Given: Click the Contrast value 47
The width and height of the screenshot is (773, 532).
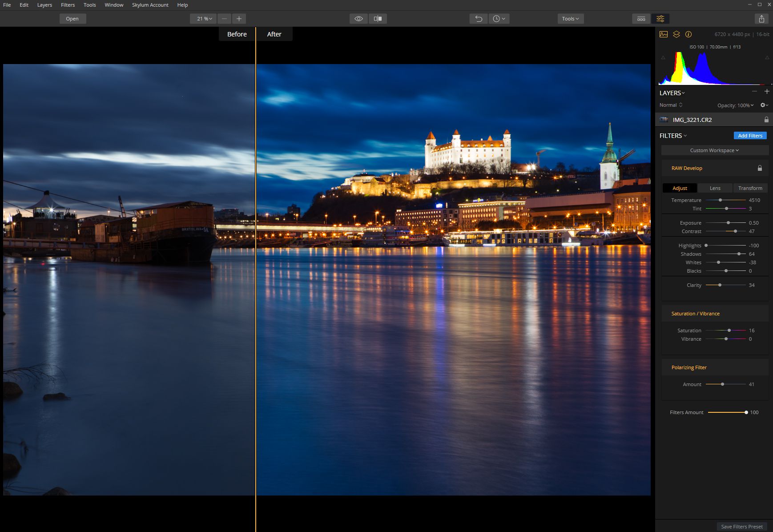Looking at the screenshot, I should click(x=752, y=231).
